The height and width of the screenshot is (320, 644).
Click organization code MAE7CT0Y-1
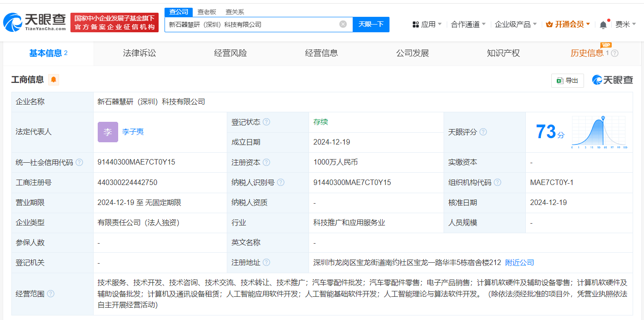click(552, 182)
